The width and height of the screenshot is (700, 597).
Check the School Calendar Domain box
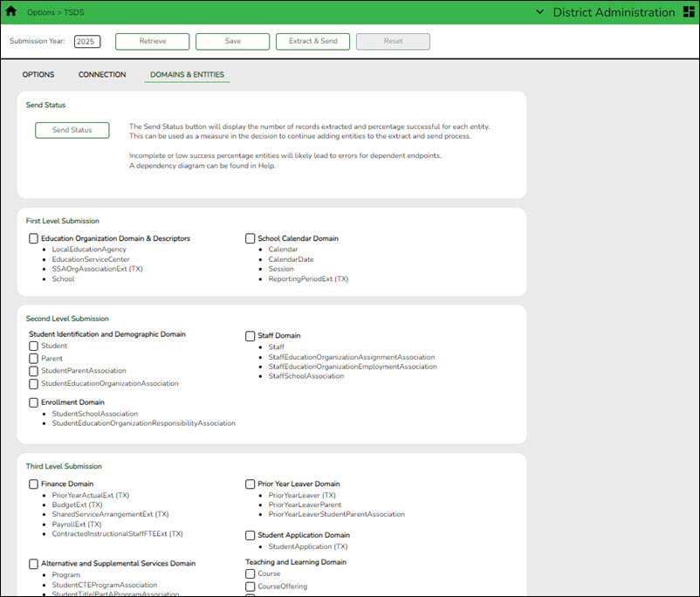pos(250,238)
